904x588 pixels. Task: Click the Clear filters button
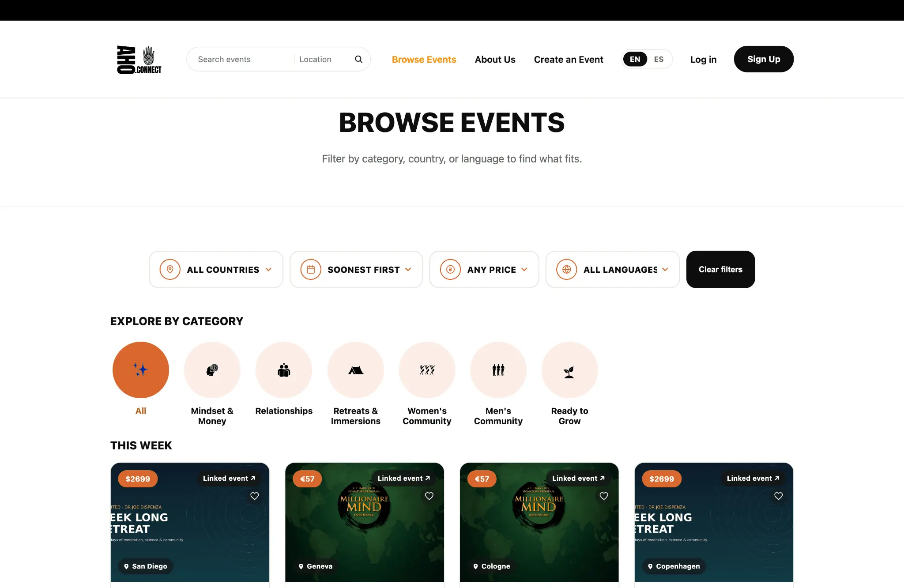(721, 269)
